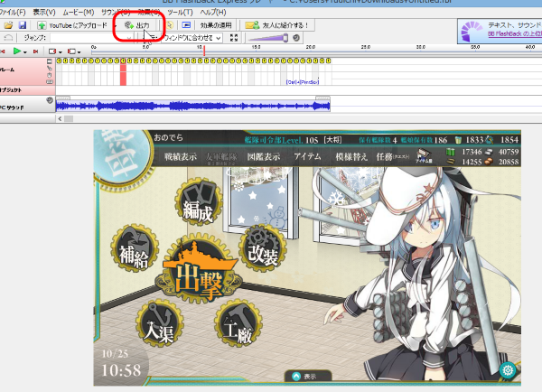The width and height of the screenshot is (542, 392).
Task: Save the movie with the floppy disk icon
Action: coord(23,25)
